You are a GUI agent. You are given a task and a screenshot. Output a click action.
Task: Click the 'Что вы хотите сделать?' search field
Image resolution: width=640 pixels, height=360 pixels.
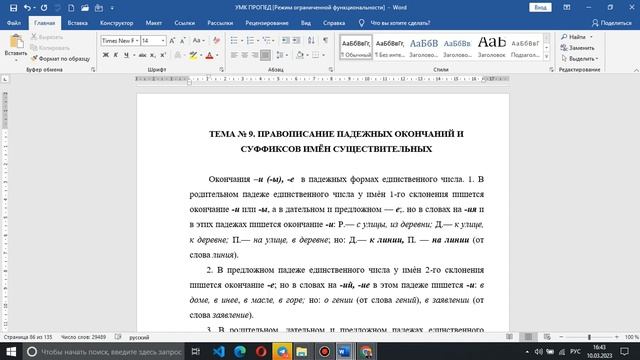(x=400, y=23)
